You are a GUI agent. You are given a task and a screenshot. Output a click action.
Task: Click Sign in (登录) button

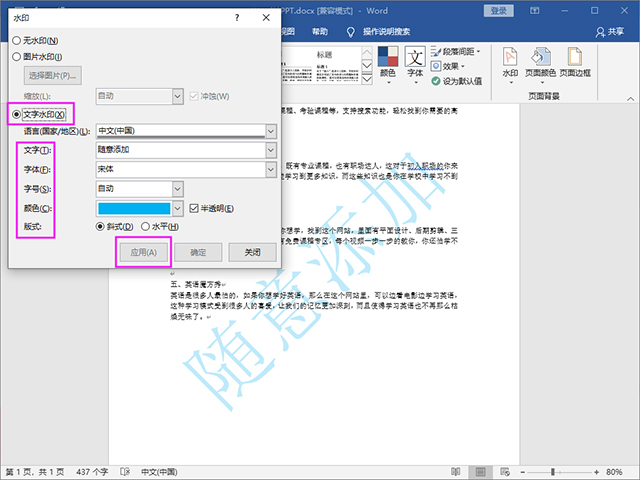click(x=499, y=11)
